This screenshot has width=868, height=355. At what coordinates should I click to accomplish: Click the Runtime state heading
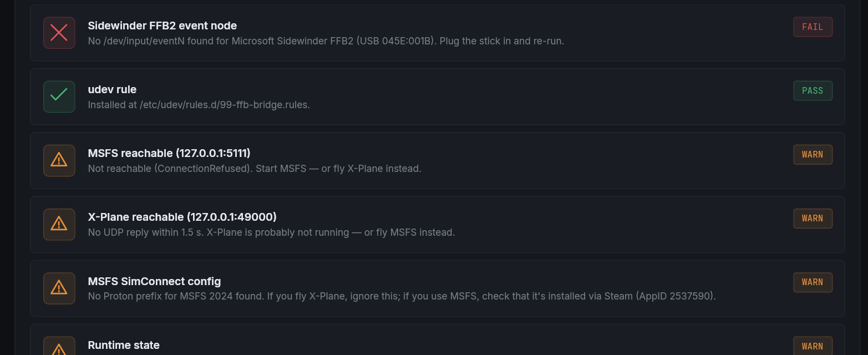point(124,345)
